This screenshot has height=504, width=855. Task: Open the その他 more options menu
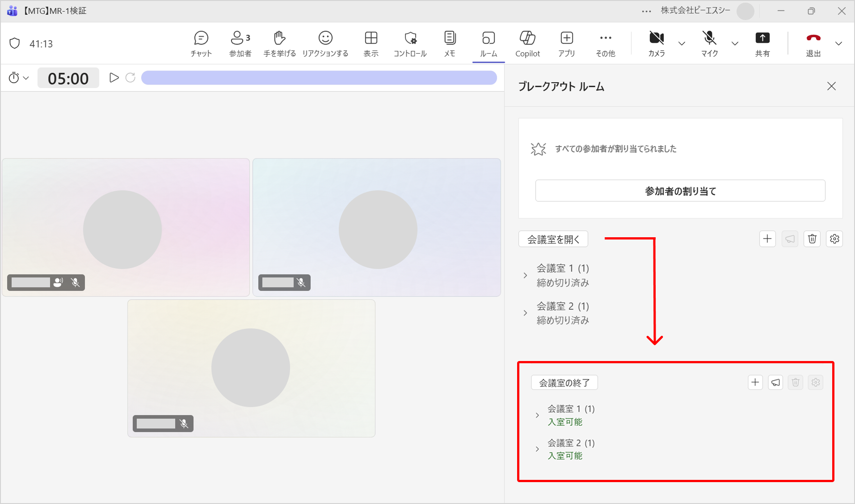[x=605, y=44]
